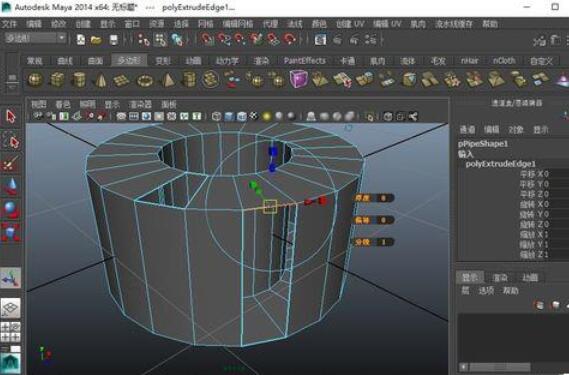Select the arrow Select tool in toolbox
This screenshot has width=569, height=375.
(11, 117)
